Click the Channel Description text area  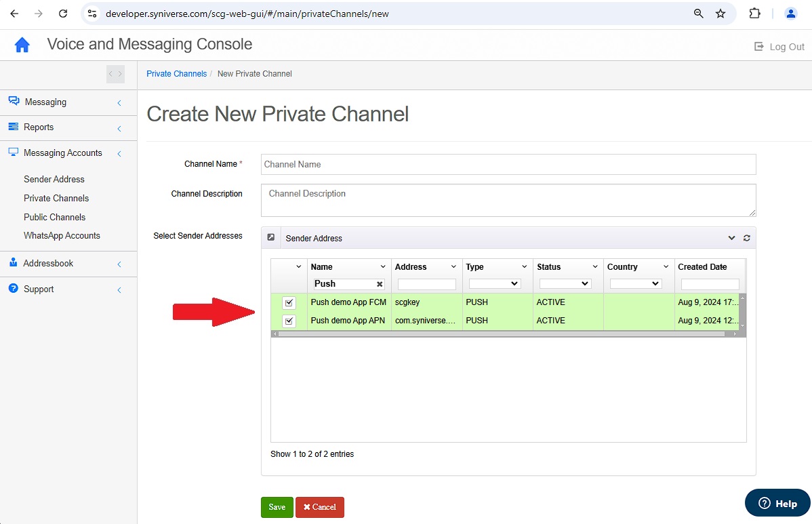coord(508,201)
